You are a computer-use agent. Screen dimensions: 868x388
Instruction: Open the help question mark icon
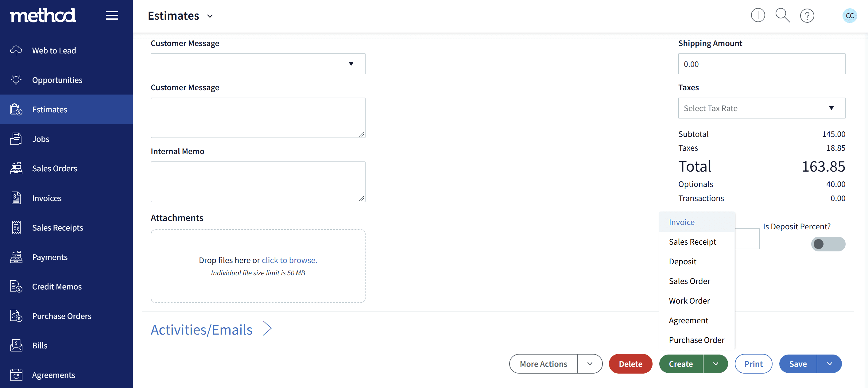coord(807,16)
